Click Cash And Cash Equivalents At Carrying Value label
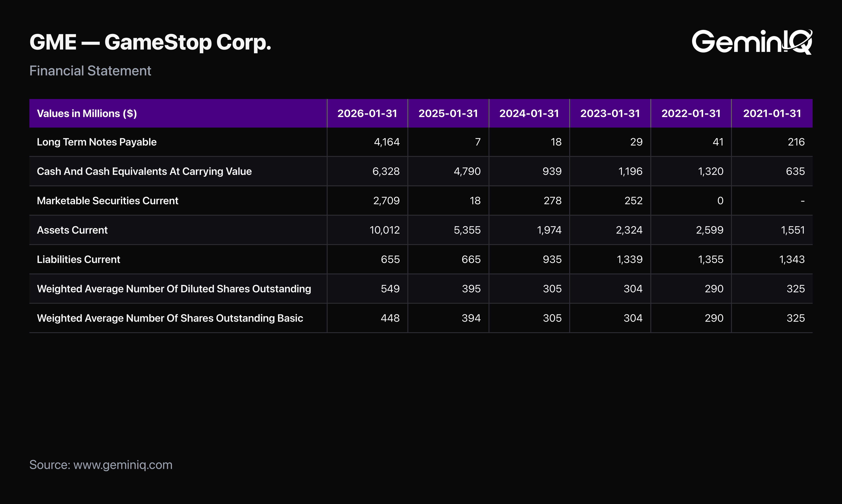This screenshot has width=842, height=504. [144, 172]
